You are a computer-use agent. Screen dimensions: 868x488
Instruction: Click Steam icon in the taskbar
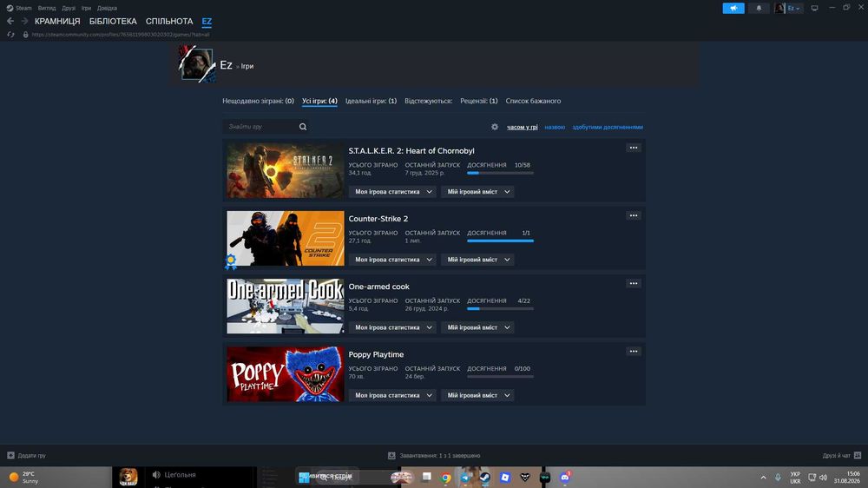pos(484,477)
